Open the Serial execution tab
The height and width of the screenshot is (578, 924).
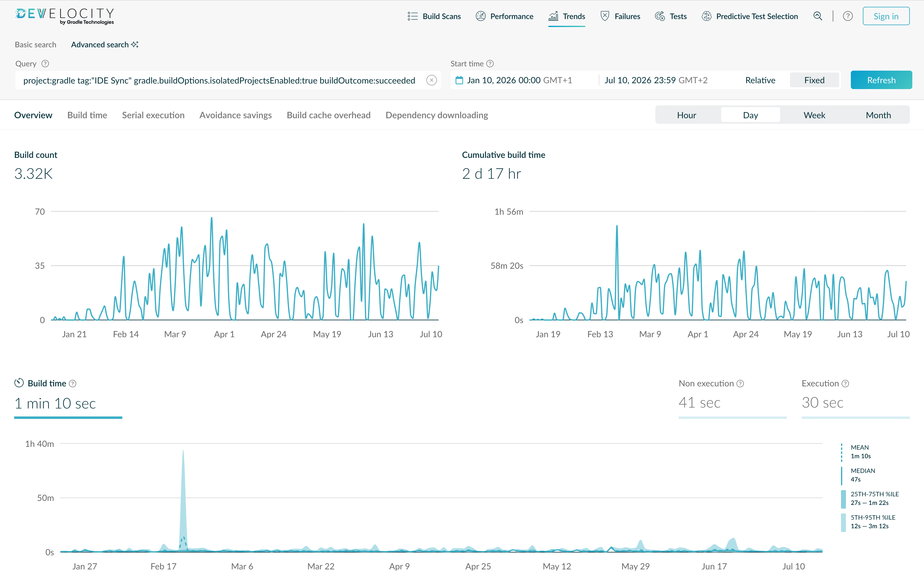pyautogui.click(x=153, y=115)
